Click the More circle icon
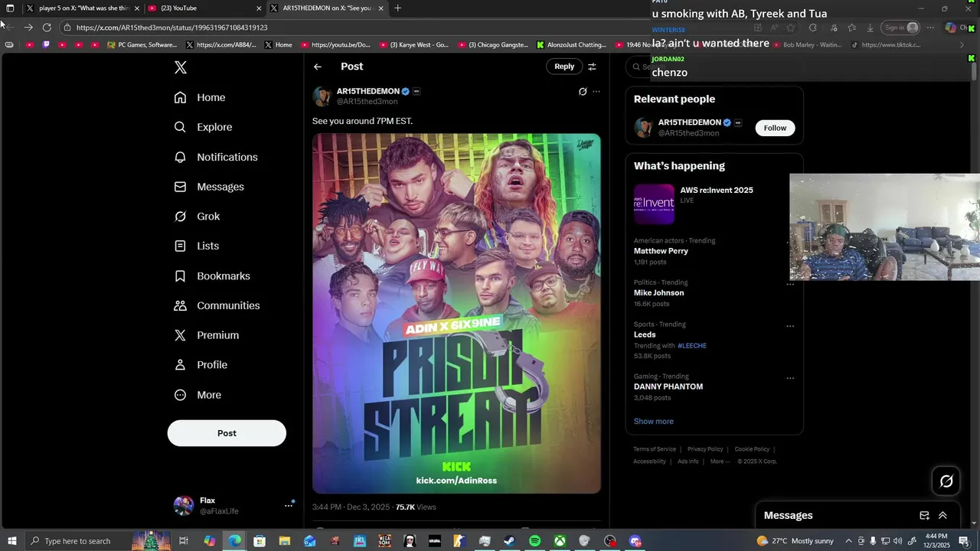Screen dimensions: 980x551 click(x=180, y=395)
